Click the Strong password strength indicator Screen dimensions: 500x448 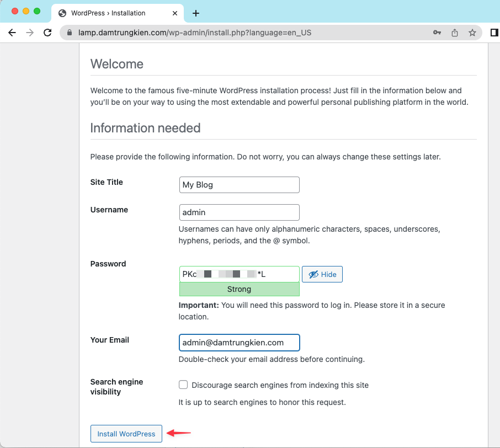click(239, 289)
